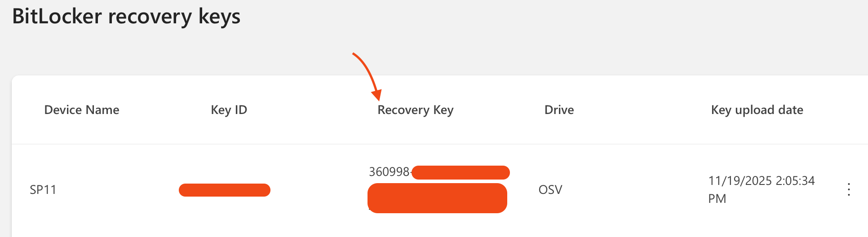
Task: Click the BitLocker recovery keys heading
Action: click(x=126, y=17)
